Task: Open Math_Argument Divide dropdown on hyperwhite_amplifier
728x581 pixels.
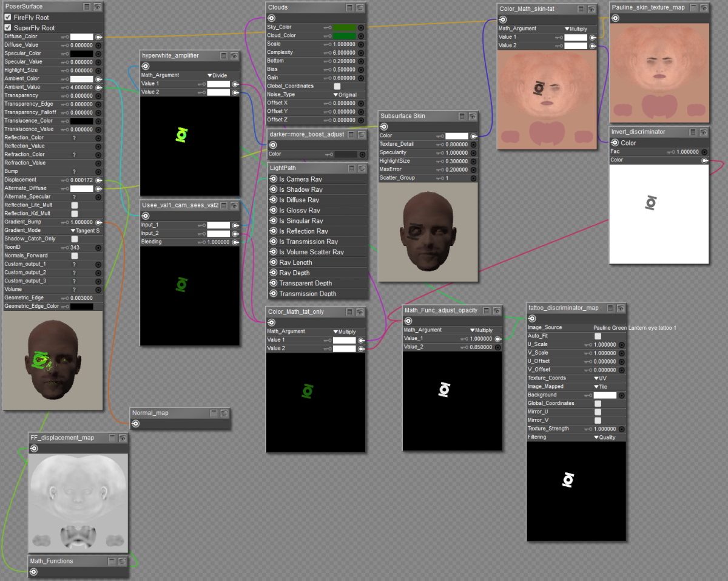Action: (x=217, y=75)
